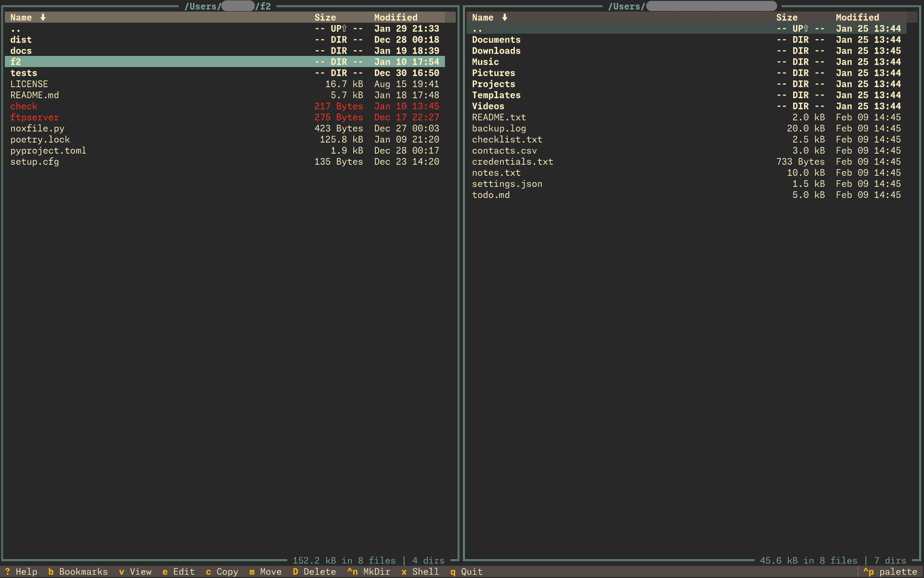This screenshot has height=578, width=924.
Task: Select the notes.txt file
Action: coord(687,172)
